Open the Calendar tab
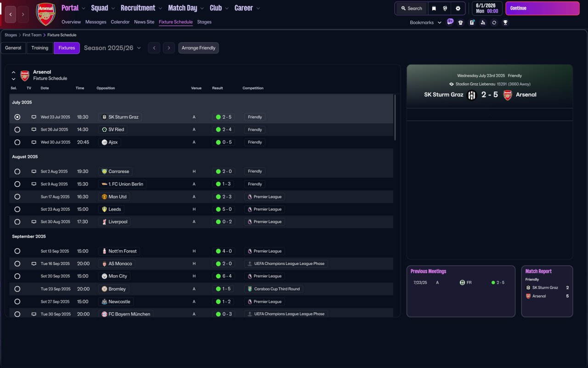Image resolution: width=588 pixels, height=368 pixels. point(120,22)
